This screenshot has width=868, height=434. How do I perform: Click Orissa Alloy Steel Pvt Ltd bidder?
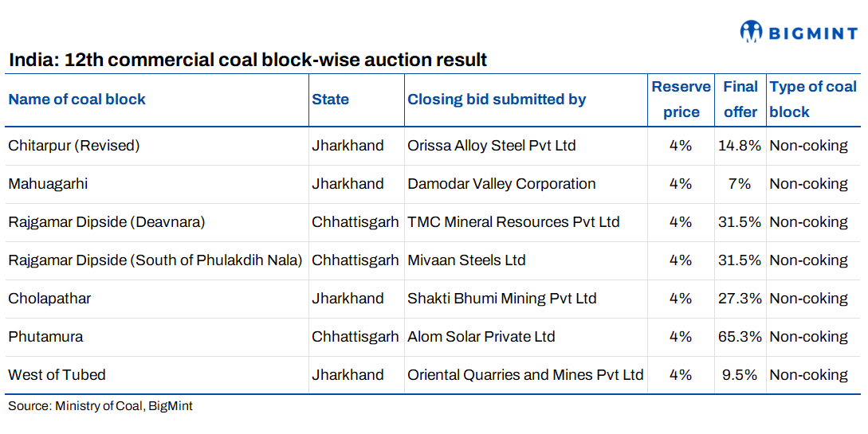492,146
